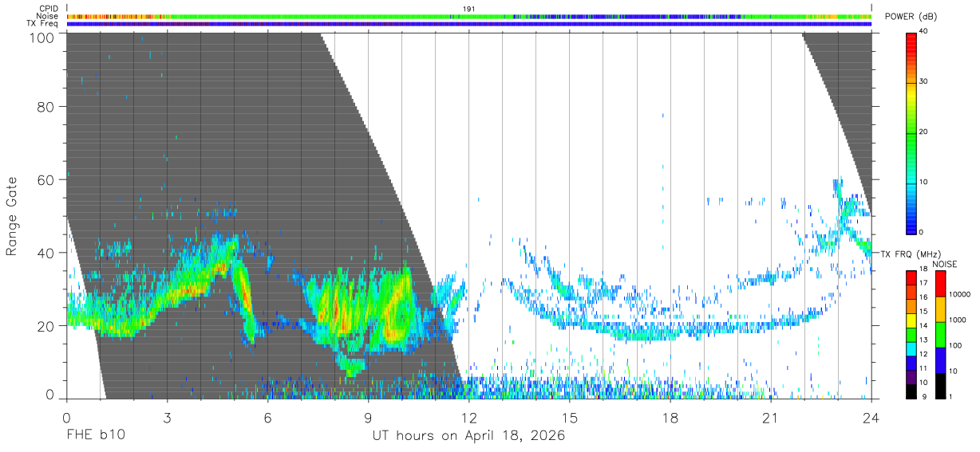
Task: Select the Noise strip along the top
Action: click(x=469, y=16)
